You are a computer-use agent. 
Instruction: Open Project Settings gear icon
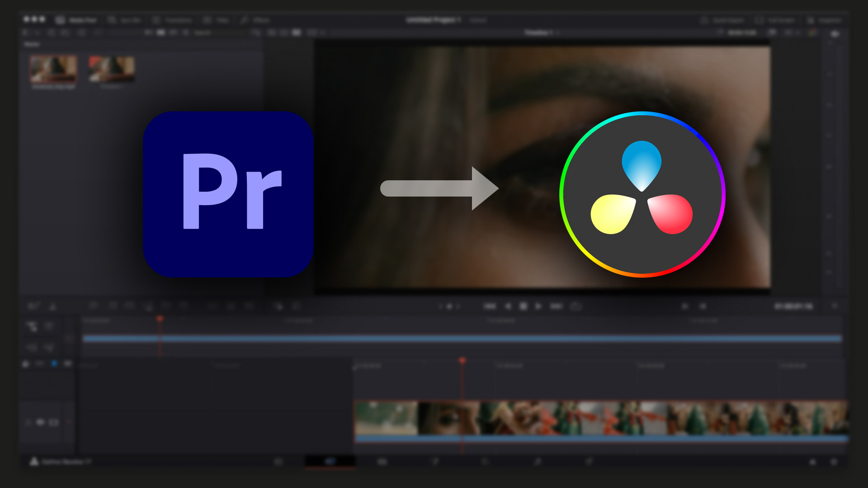pyautogui.click(x=834, y=462)
